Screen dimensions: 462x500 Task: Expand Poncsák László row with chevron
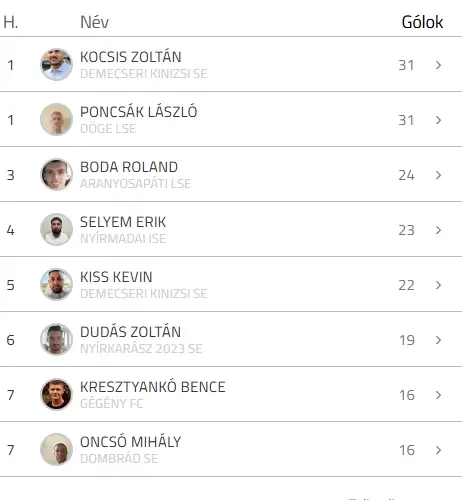439,120
